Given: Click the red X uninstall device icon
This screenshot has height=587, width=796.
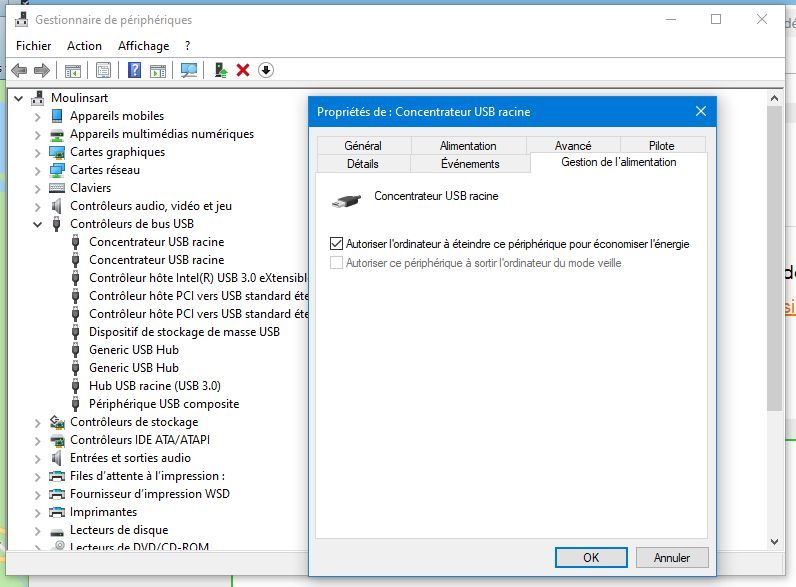Looking at the screenshot, I should (243, 70).
